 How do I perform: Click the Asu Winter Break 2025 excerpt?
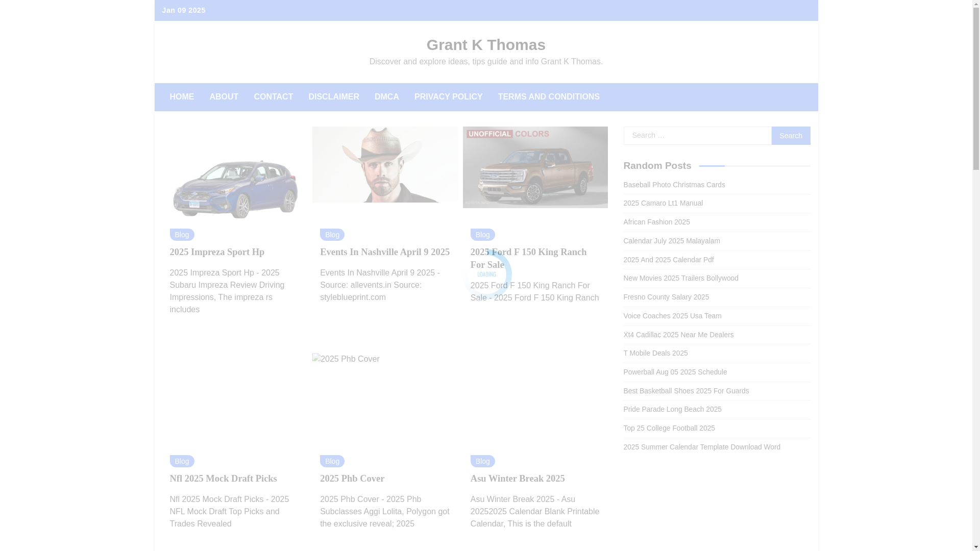click(535, 512)
